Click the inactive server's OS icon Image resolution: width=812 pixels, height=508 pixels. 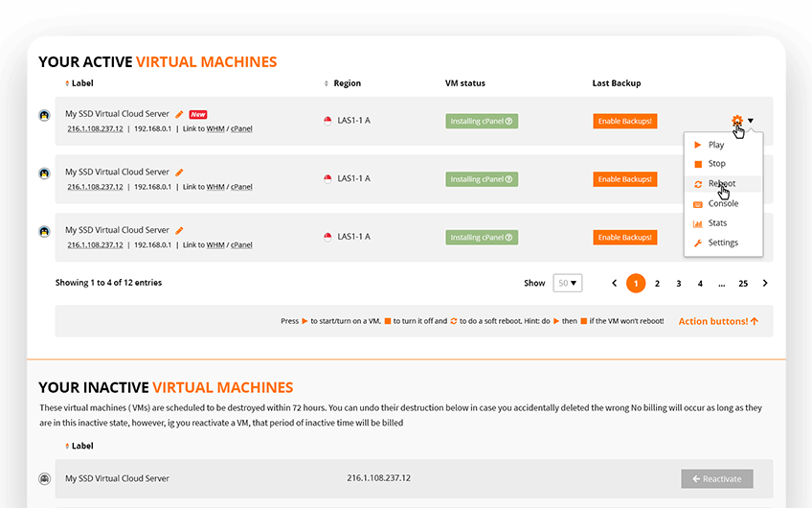45,478
